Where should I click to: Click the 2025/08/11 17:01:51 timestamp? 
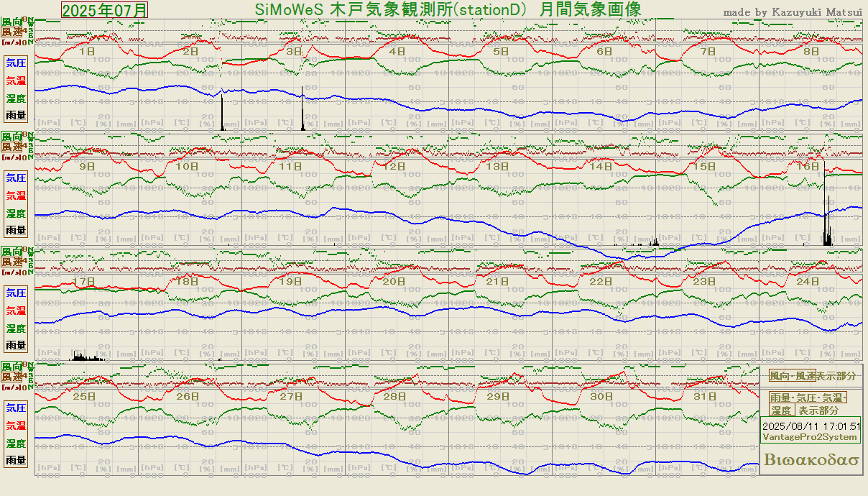(811, 426)
